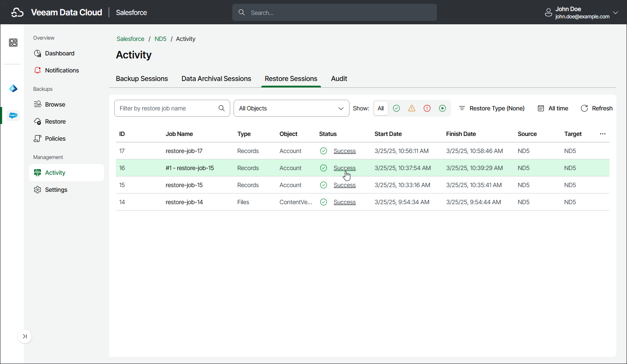Switch to Data Archival Sessions tab
The image size is (627, 364).
216,78
